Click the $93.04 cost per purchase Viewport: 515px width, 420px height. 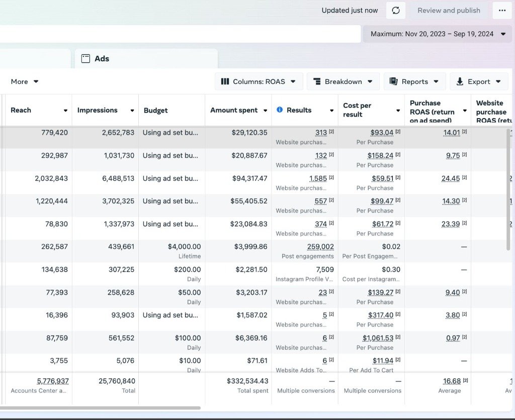(x=382, y=133)
